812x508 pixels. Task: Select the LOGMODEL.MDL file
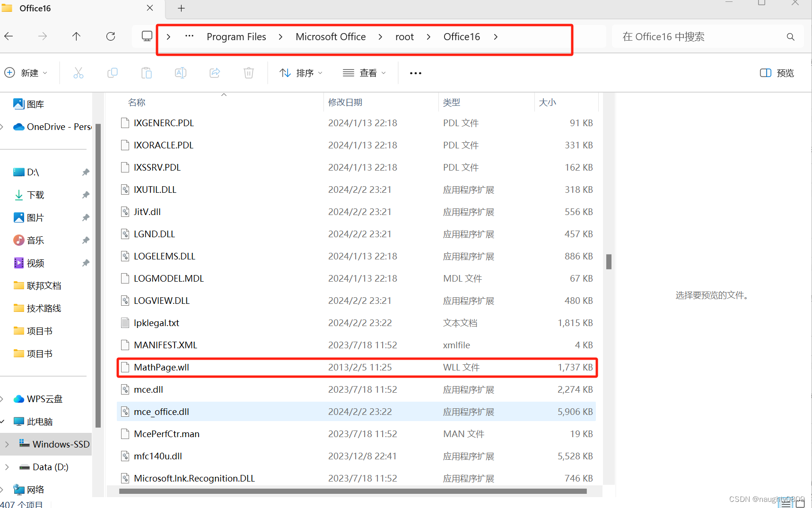[356, 278]
